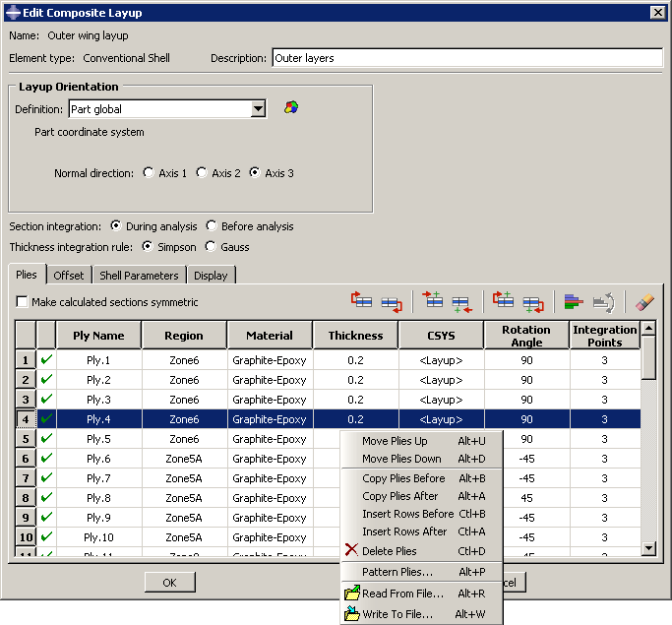The width and height of the screenshot is (672, 625).
Task: Click the multicolor icon beside Definition dropdown
Action: (290, 108)
